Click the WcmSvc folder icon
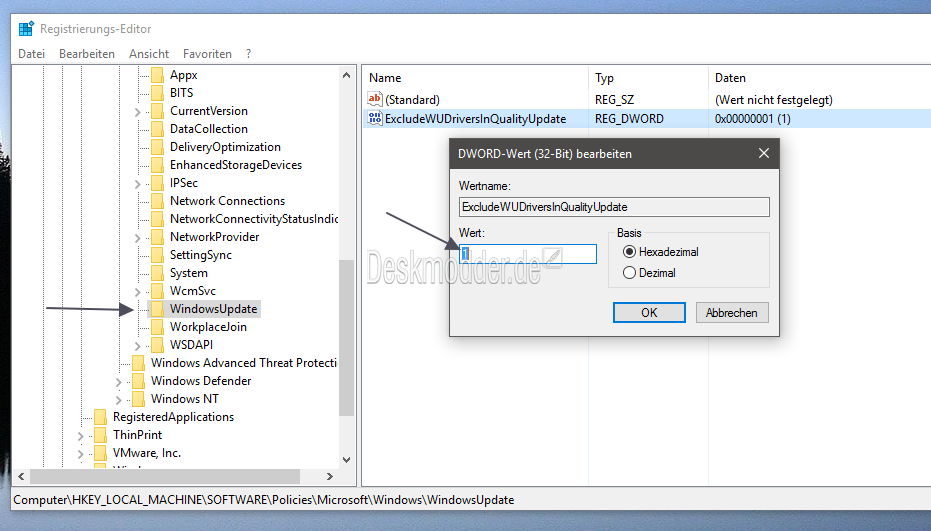The width and height of the screenshot is (931, 531). (157, 291)
